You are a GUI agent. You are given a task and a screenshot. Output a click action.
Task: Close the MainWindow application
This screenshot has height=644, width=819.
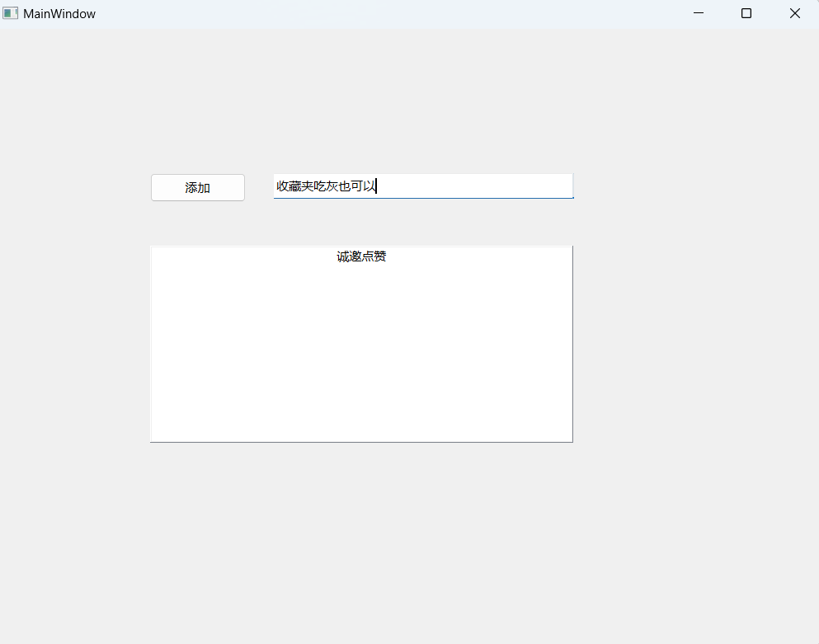(x=793, y=13)
